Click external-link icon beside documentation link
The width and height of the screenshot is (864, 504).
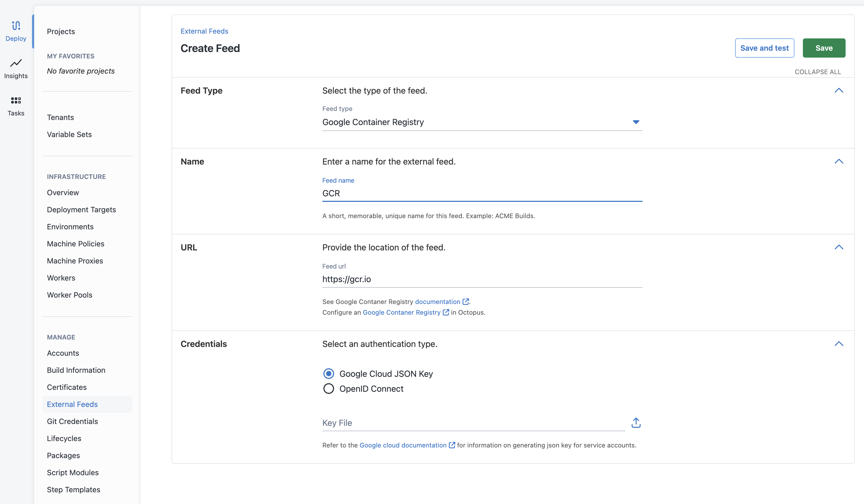(466, 302)
